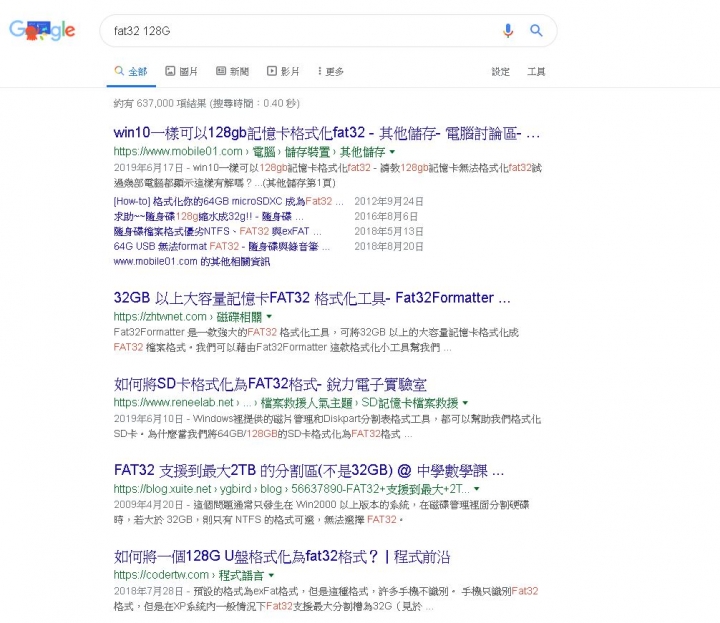720x623 pixels.
Task: Expand dropdown arrow beside reneelab.net URL
Action: tap(465, 403)
